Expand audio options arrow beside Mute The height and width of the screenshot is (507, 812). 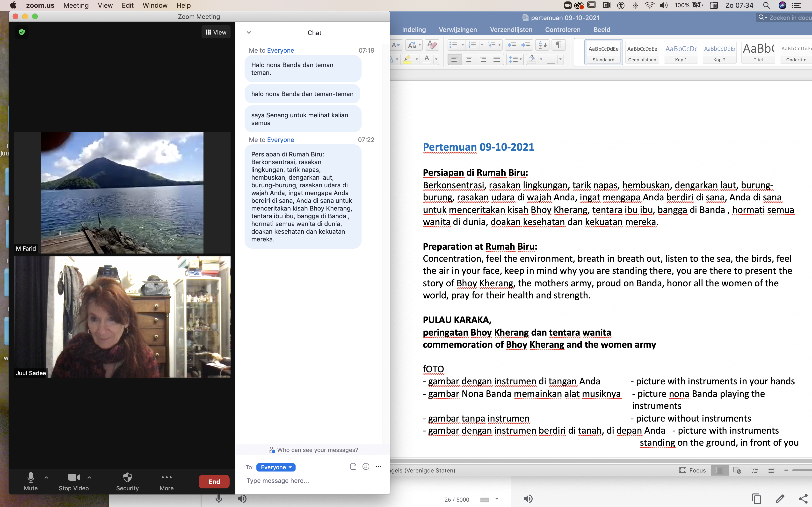(46, 478)
